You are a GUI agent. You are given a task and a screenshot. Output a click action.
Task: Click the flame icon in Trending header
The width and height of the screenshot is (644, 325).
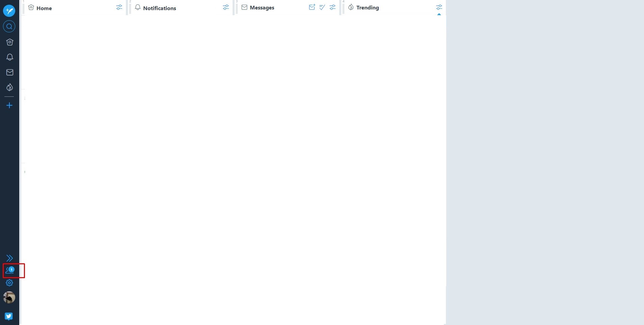coord(351,7)
